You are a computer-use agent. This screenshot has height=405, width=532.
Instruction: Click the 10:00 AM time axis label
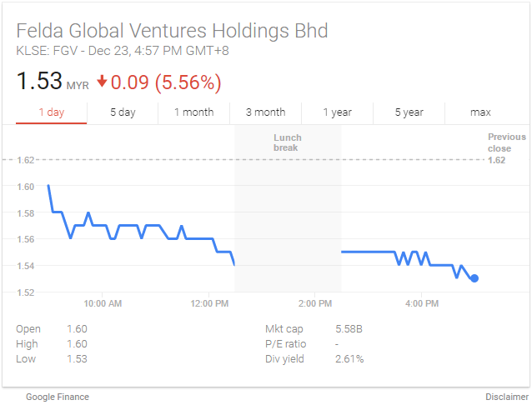coord(103,303)
